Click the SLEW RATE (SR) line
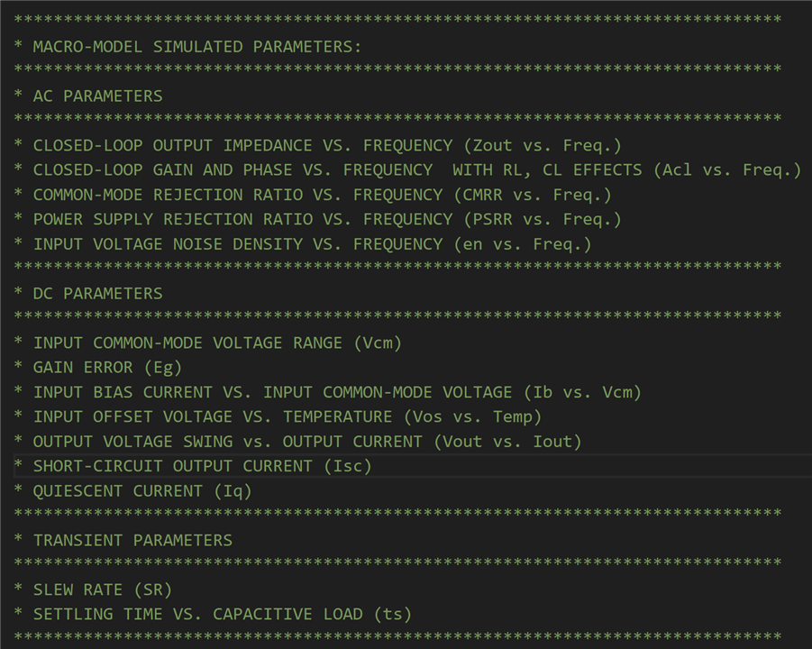Image resolution: width=812 pixels, height=649 pixels. click(93, 590)
